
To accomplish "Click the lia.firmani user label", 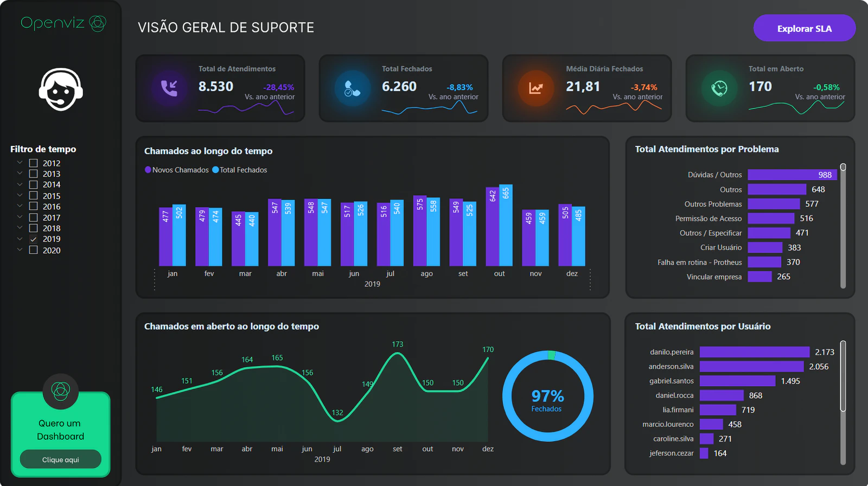I will (x=678, y=410).
